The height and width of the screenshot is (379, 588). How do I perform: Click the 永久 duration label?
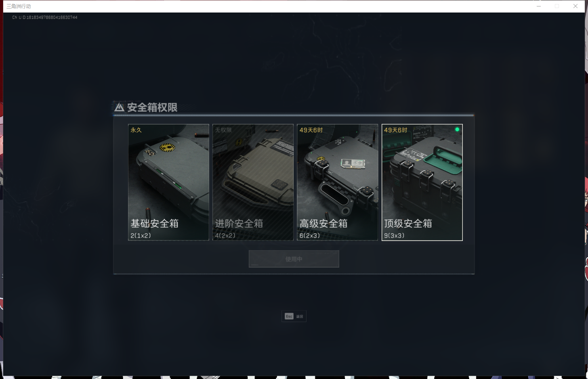136,130
